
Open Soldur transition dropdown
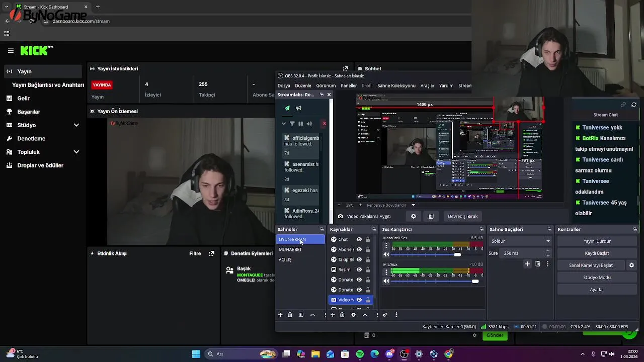pos(521,241)
